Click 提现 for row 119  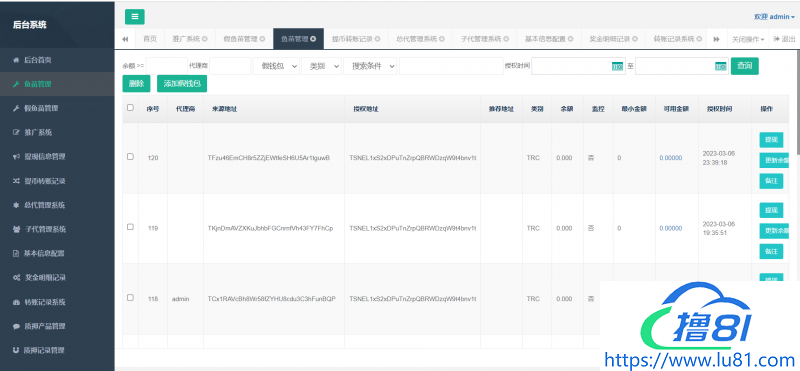(771, 210)
